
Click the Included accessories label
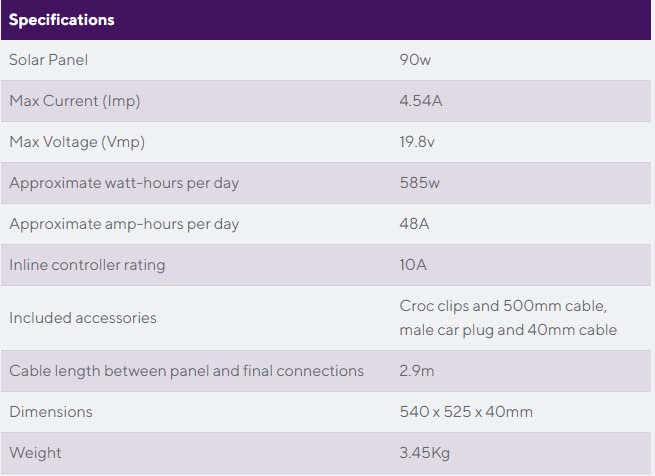[83, 318]
